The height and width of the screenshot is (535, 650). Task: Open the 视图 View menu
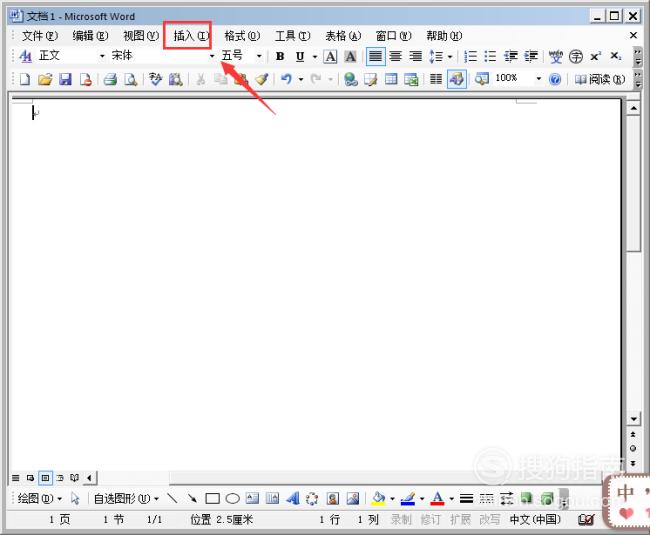141,36
